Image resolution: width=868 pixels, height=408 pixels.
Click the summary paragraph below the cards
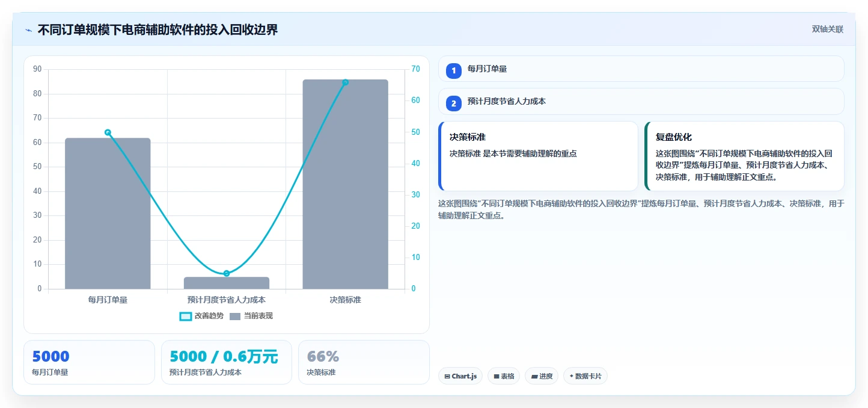click(641, 209)
